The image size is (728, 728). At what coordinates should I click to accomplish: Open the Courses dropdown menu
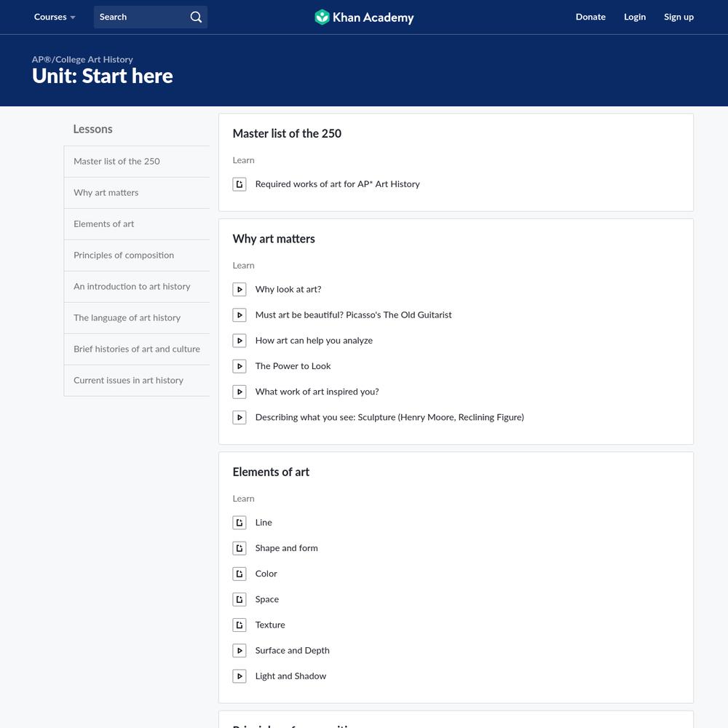tap(55, 17)
